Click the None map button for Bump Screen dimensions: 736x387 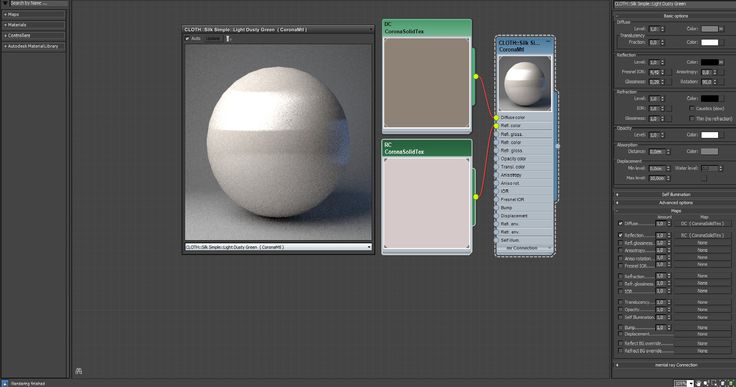[702, 327]
